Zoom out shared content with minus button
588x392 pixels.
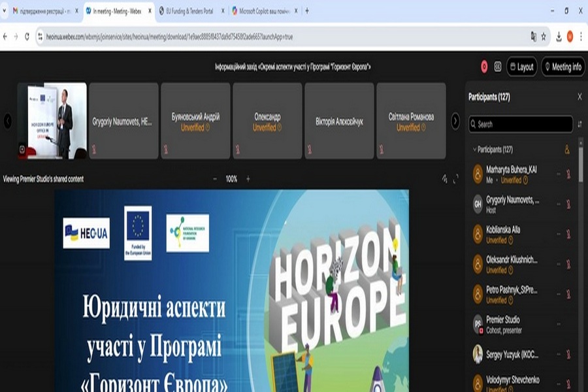coord(215,178)
